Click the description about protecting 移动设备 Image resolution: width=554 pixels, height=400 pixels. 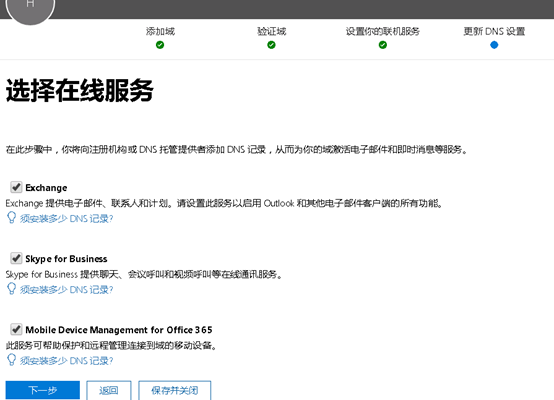(x=111, y=345)
